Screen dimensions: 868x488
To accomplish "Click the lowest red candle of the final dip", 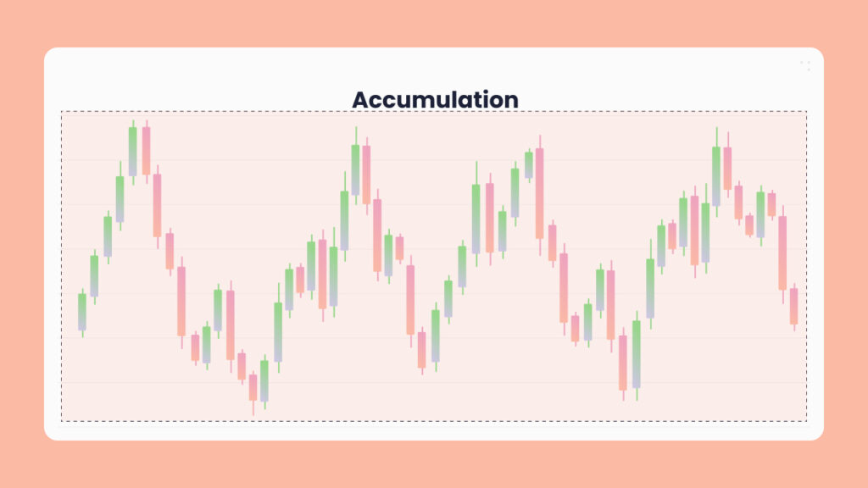I will point(623,363).
